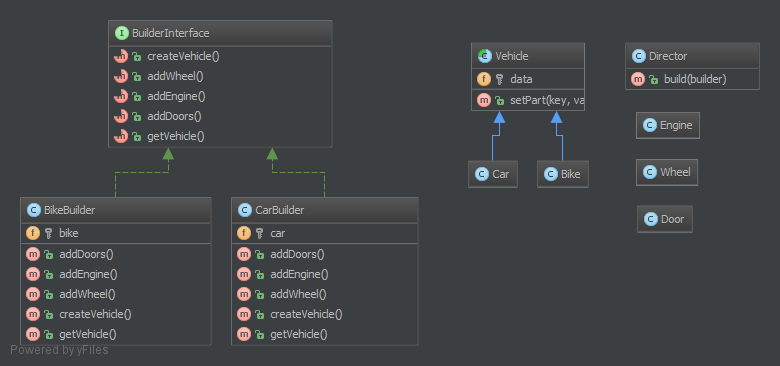Screen dimensions: 780x366
Task: Select the Bike class node
Action: (563, 174)
